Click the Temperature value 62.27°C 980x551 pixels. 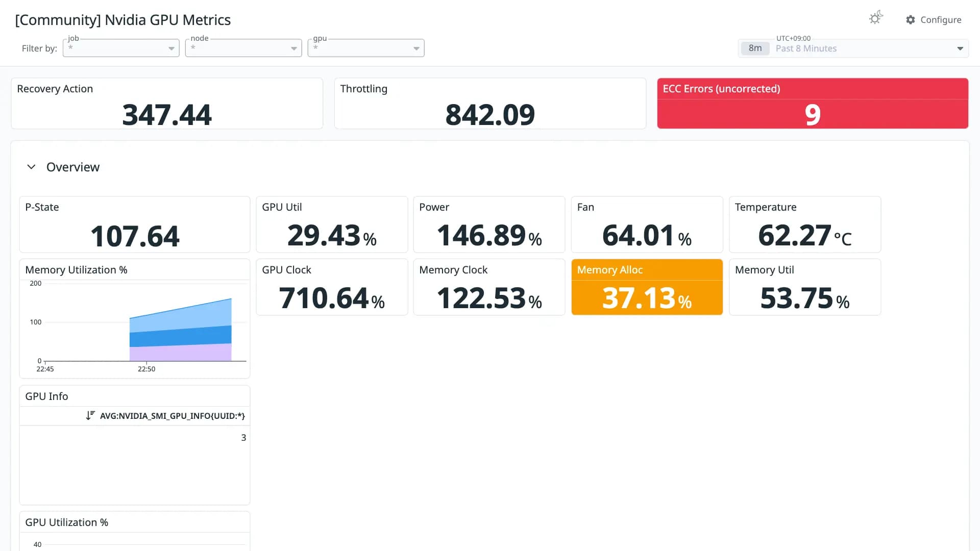point(805,236)
